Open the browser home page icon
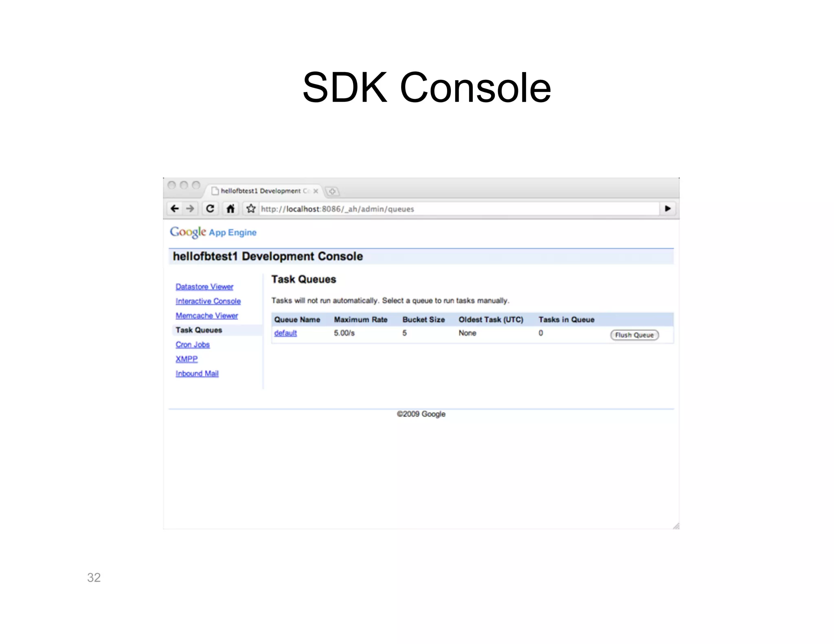Image resolution: width=834 pixels, height=644 pixels. click(230, 208)
